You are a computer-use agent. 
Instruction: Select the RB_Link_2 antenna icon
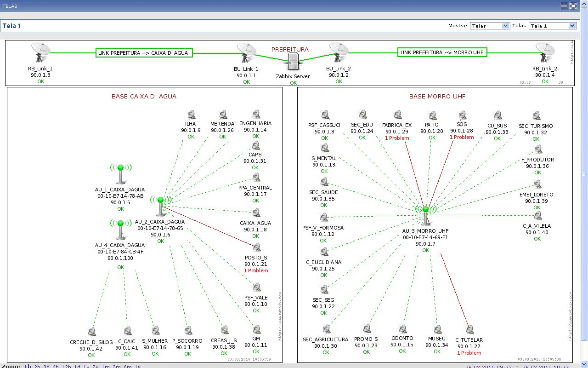(x=545, y=53)
